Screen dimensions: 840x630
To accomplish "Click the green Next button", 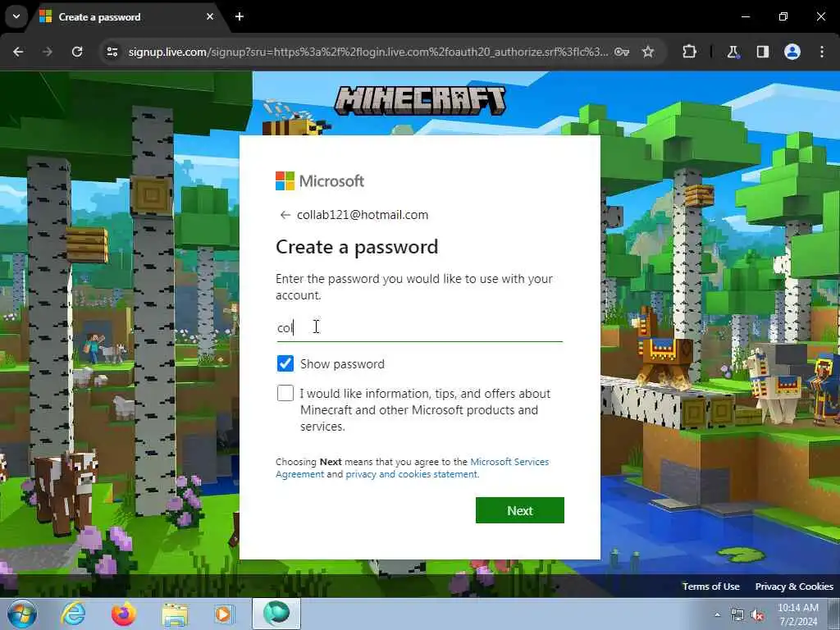I will point(519,510).
